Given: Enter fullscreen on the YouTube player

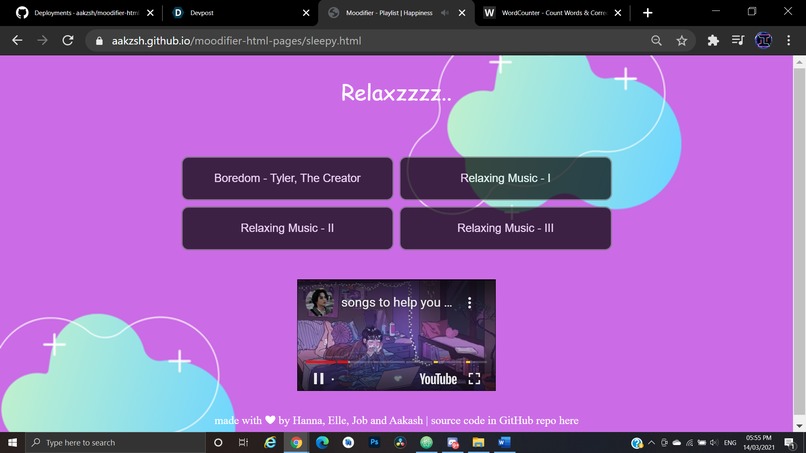Looking at the screenshot, I should pos(474,379).
